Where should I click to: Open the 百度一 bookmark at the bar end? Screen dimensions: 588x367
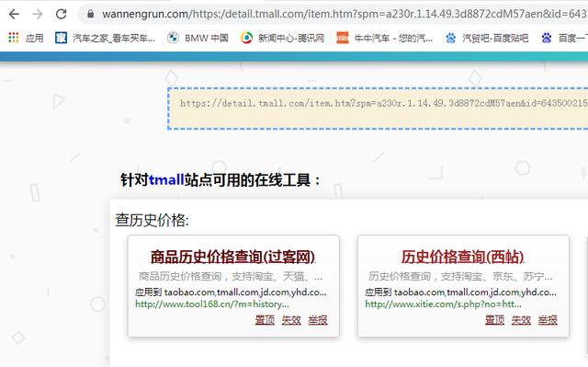click(x=573, y=38)
